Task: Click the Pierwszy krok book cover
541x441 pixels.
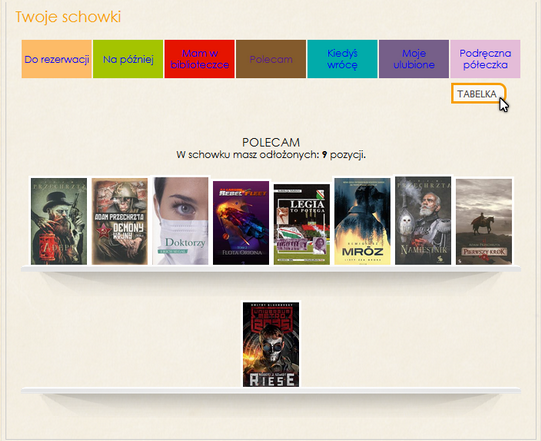Action: click(484, 222)
